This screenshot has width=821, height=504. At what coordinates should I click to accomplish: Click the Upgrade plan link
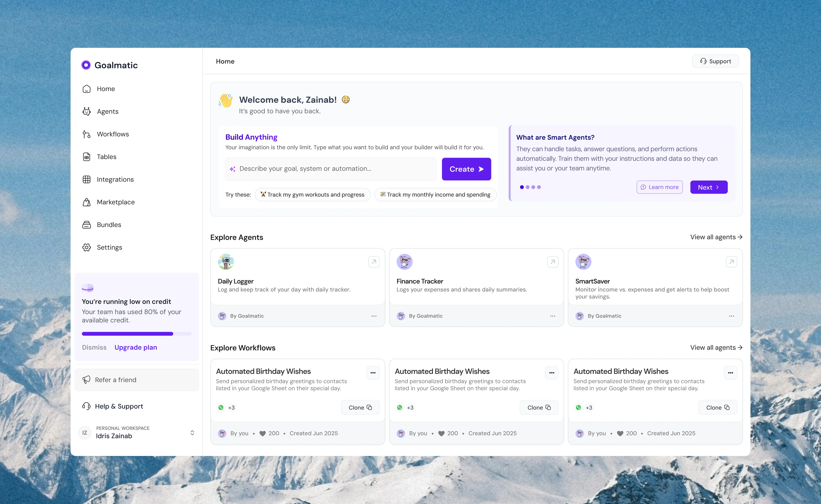[x=135, y=347]
